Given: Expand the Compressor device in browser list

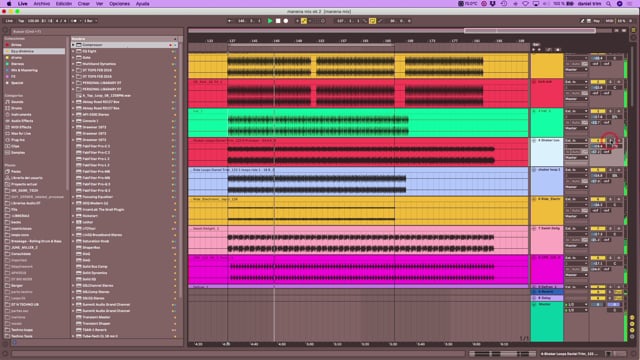Looking at the screenshot, I should coord(73,45).
